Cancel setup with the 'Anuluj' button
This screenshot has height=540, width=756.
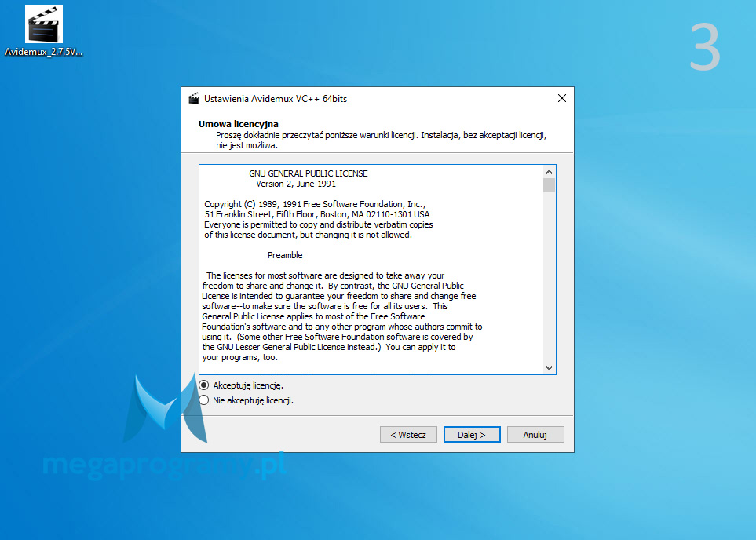coord(535,434)
